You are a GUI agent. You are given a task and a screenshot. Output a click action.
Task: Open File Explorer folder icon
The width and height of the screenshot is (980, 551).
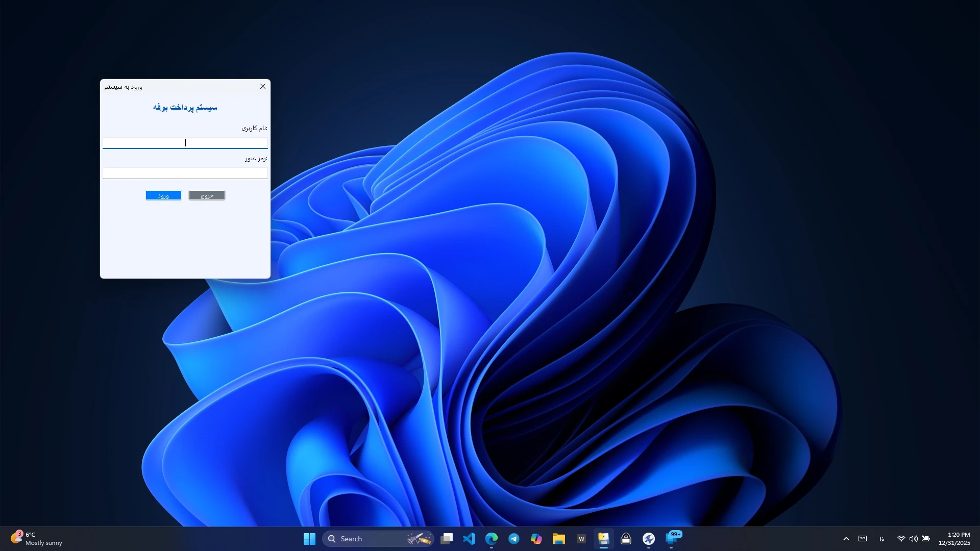pos(558,539)
